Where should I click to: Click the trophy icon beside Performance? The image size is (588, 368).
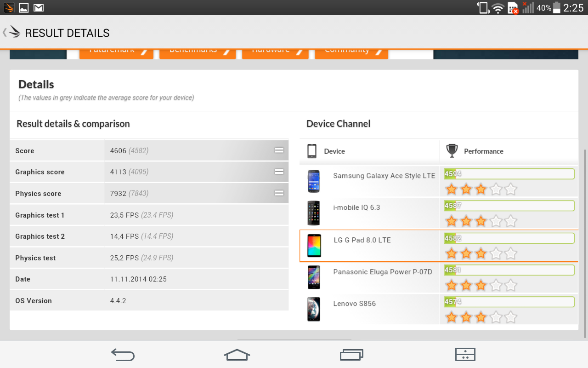coord(452,151)
